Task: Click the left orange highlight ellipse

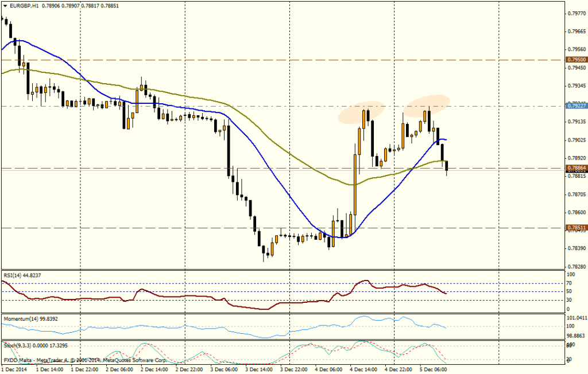Action: click(x=360, y=112)
